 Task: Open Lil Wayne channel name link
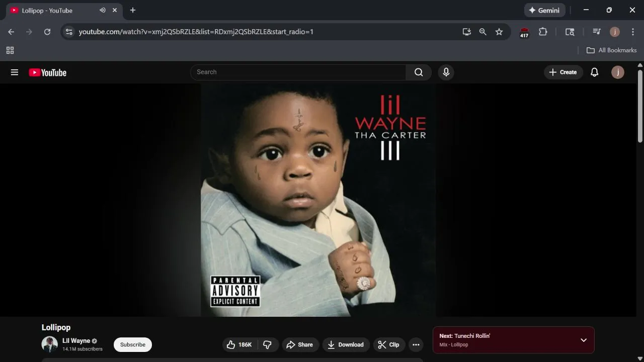tap(76, 341)
